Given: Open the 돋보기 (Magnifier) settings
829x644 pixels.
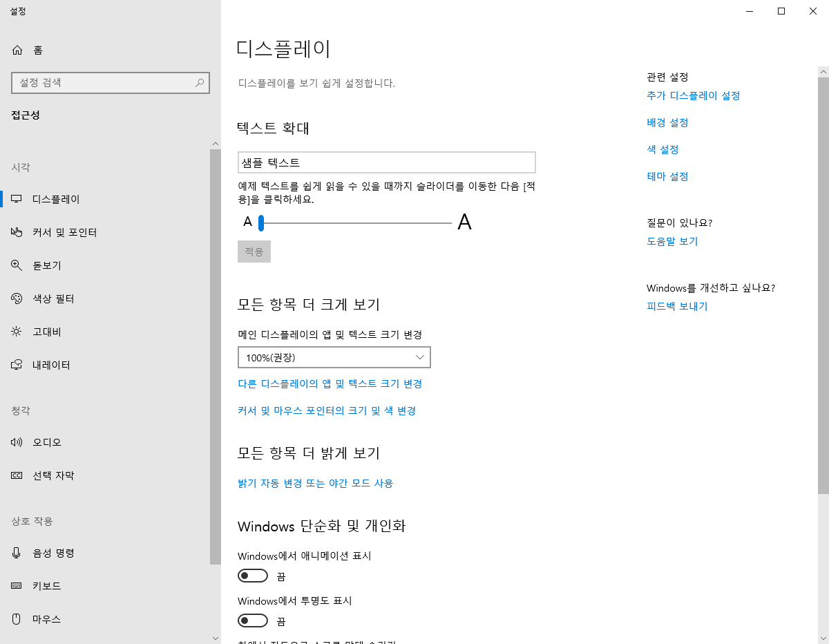Looking at the screenshot, I should point(44,265).
